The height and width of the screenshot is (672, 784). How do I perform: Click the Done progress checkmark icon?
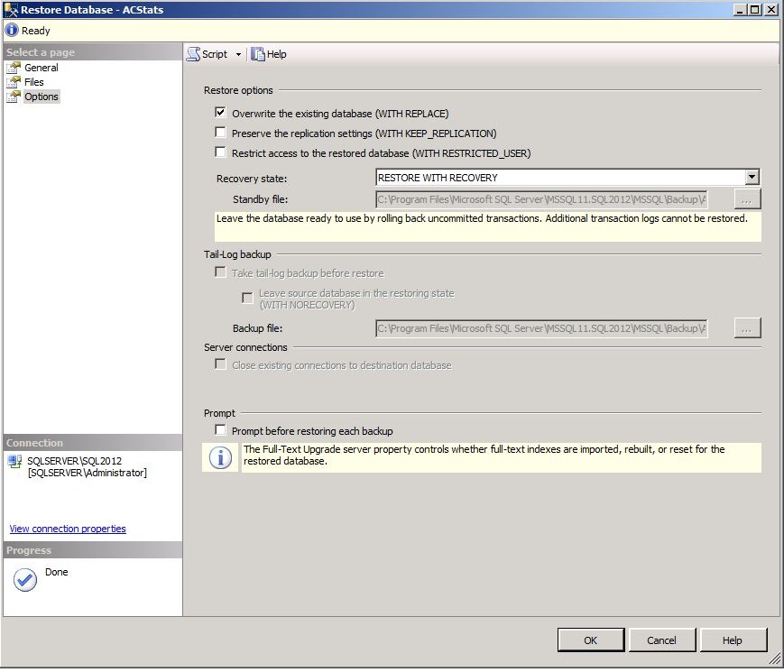[25, 580]
